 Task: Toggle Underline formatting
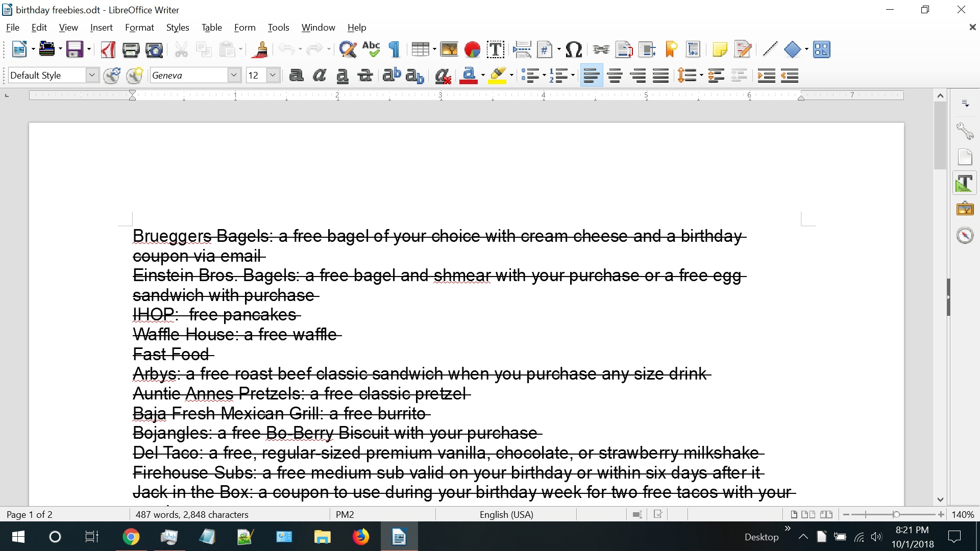(342, 76)
